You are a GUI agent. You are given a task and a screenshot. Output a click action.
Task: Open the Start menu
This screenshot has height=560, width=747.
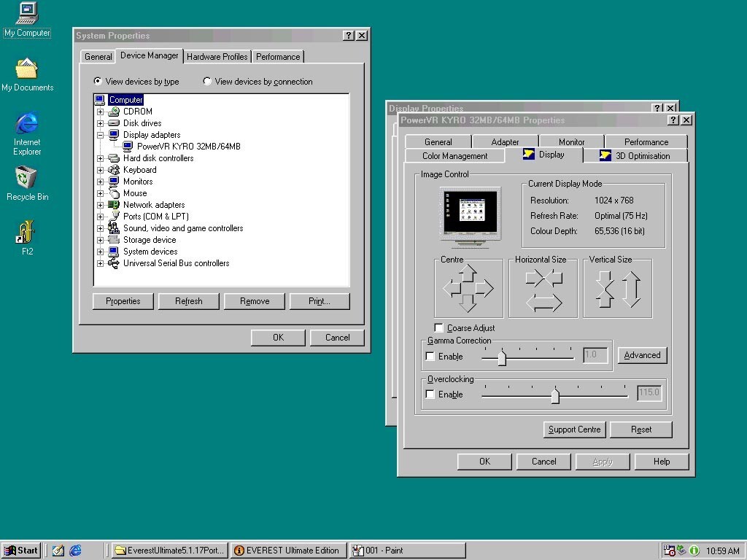[x=21, y=551]
